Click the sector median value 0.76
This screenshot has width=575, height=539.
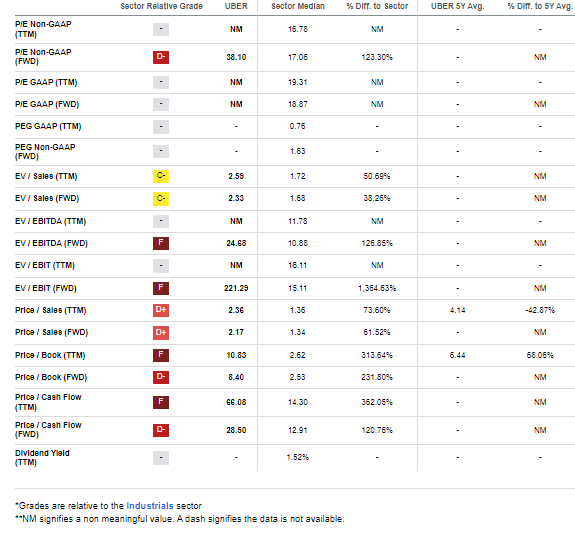click(297, 126)
